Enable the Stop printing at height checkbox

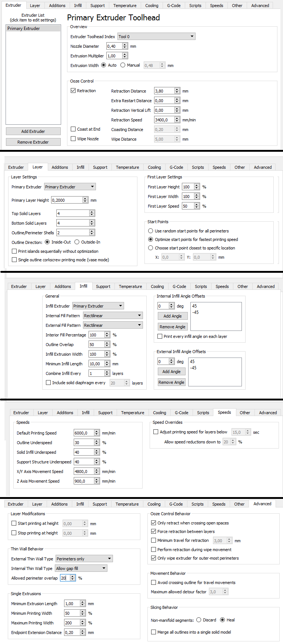tap(14, 533)
